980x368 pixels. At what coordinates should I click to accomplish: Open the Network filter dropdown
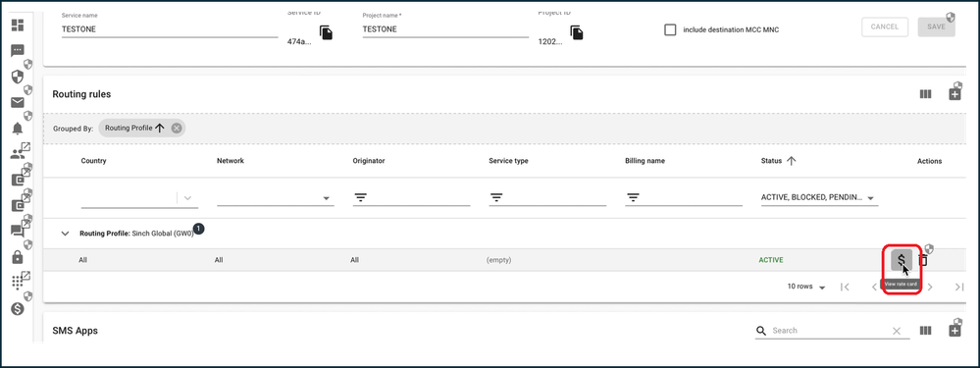(x=275, y=198)
